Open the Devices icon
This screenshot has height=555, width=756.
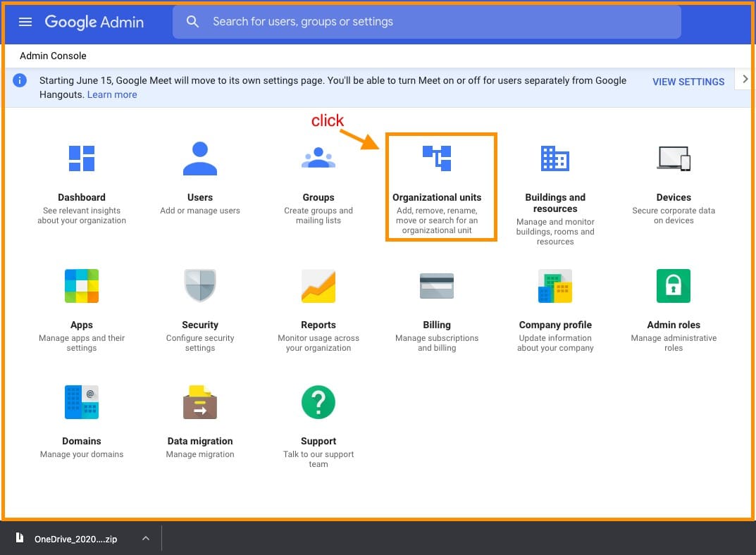tap(674, 158)
